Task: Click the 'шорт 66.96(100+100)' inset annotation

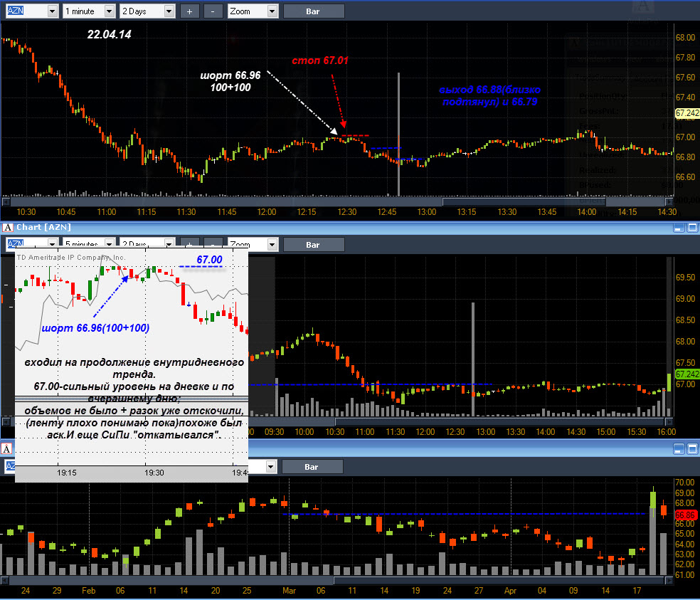Action: (x=95, y=328)
